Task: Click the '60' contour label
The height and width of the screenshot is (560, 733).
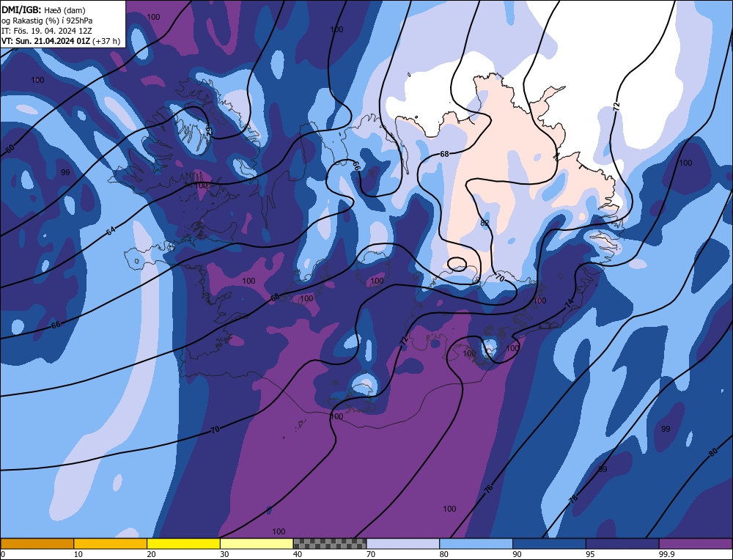Action: (x=10, y=149)
